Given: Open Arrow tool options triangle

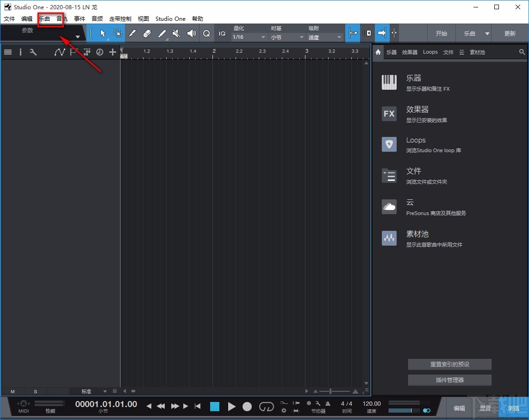Looking at the screenshot, I should tap(108, 39).
